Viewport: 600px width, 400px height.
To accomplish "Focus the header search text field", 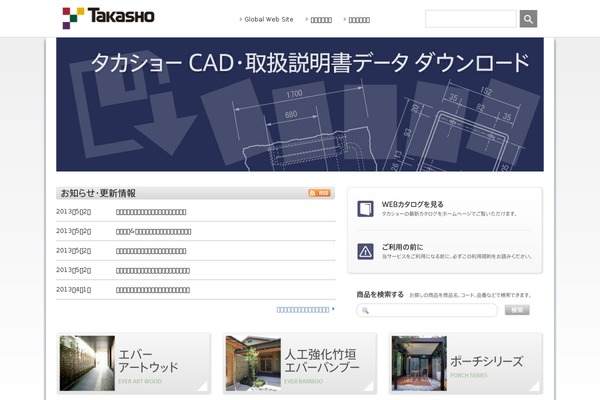I will click(470, 19).
